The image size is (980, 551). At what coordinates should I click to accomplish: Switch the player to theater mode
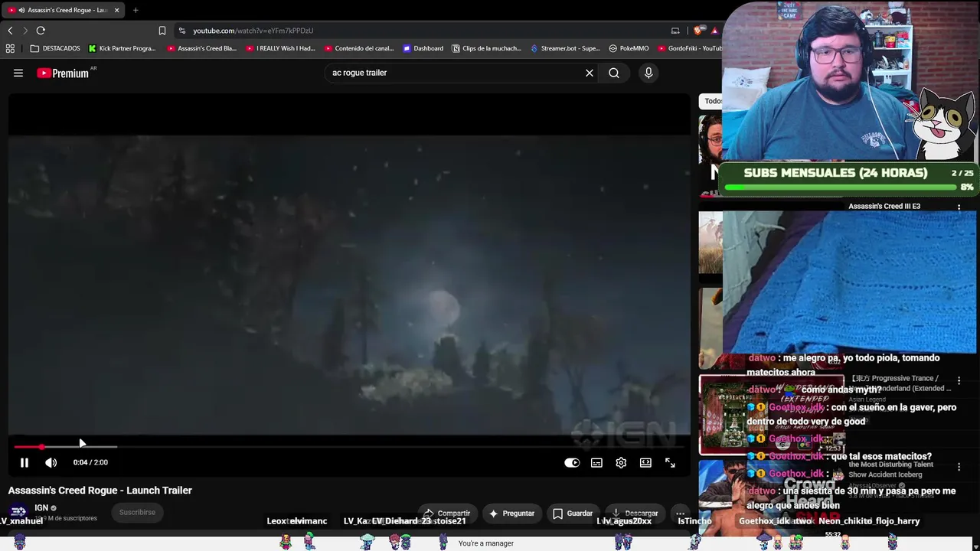pyautogui.click(x=645, y=462)
